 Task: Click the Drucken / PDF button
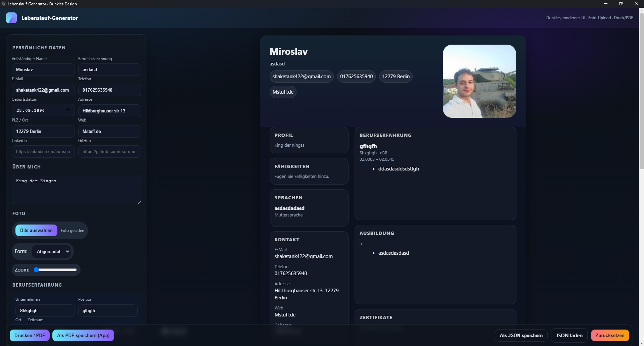tap(30, 335)
